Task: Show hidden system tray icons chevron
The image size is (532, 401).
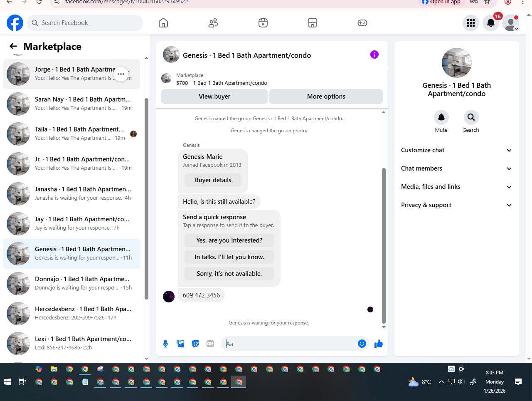Action: coord(441,382)
